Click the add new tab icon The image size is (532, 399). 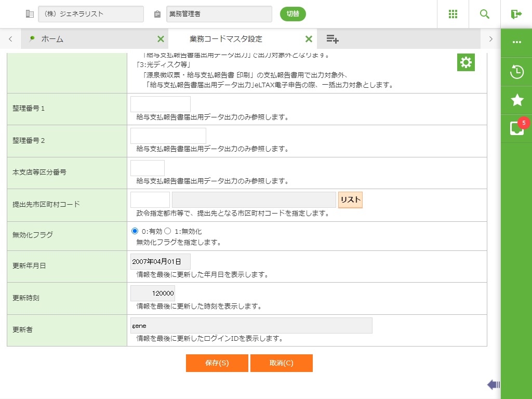click(332, 39)
